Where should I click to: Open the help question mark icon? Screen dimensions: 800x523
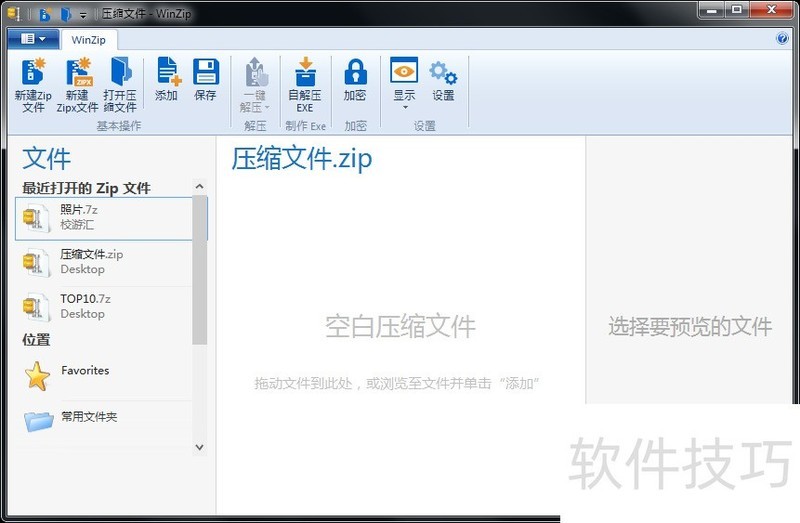782,39
